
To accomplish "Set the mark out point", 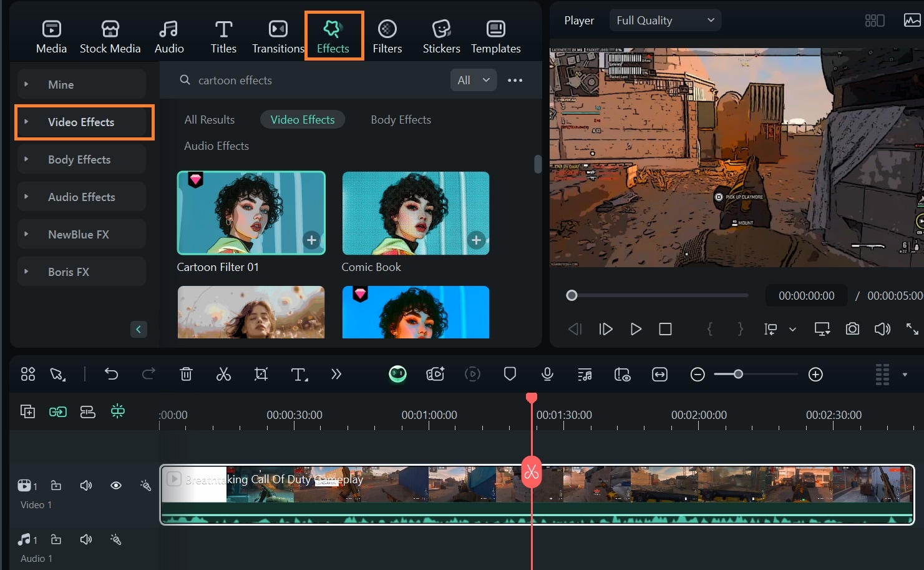I will point(741,329).
